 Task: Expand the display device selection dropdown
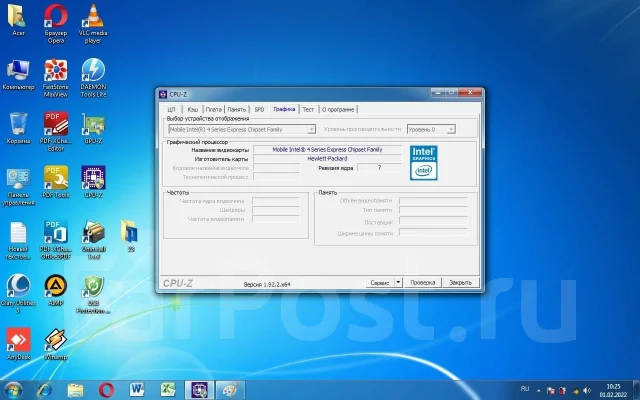[x=242, y=129]
